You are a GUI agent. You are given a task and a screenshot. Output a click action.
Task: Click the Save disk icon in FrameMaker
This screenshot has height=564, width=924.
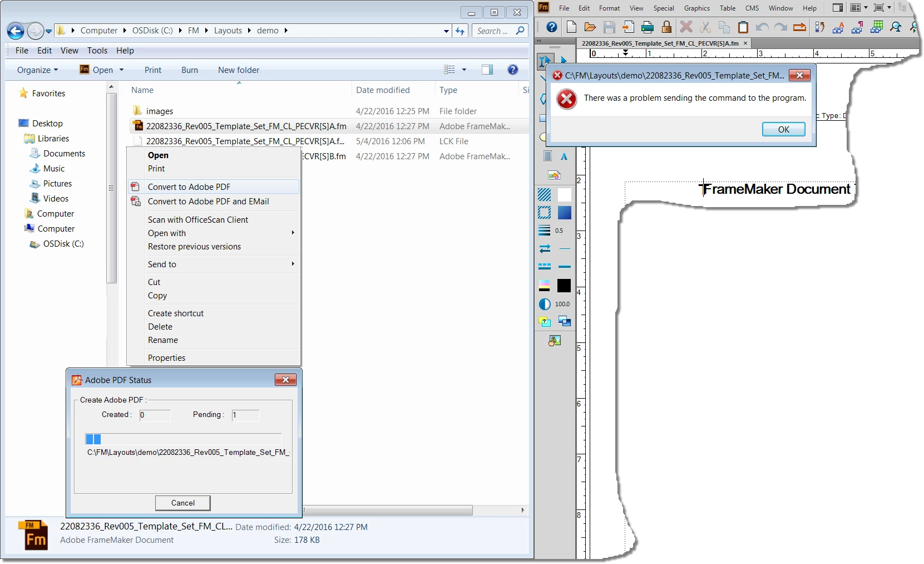click(x=609, y=27)
